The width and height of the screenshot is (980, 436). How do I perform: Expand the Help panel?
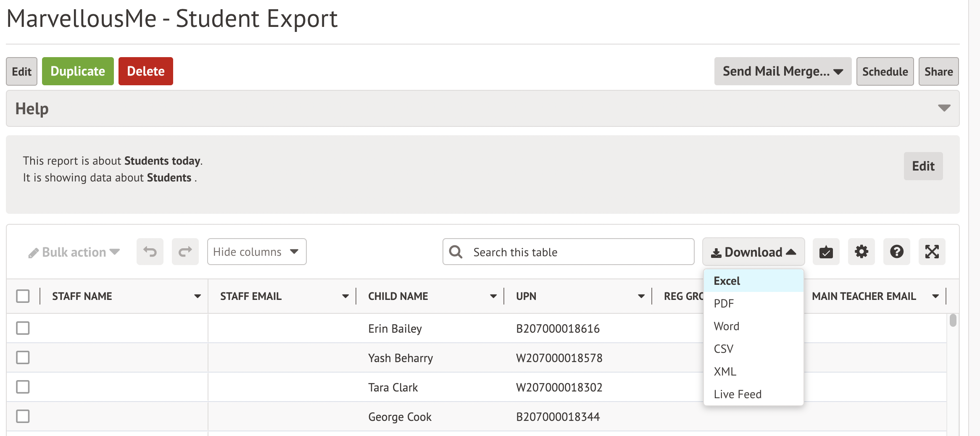coord(944,108)
